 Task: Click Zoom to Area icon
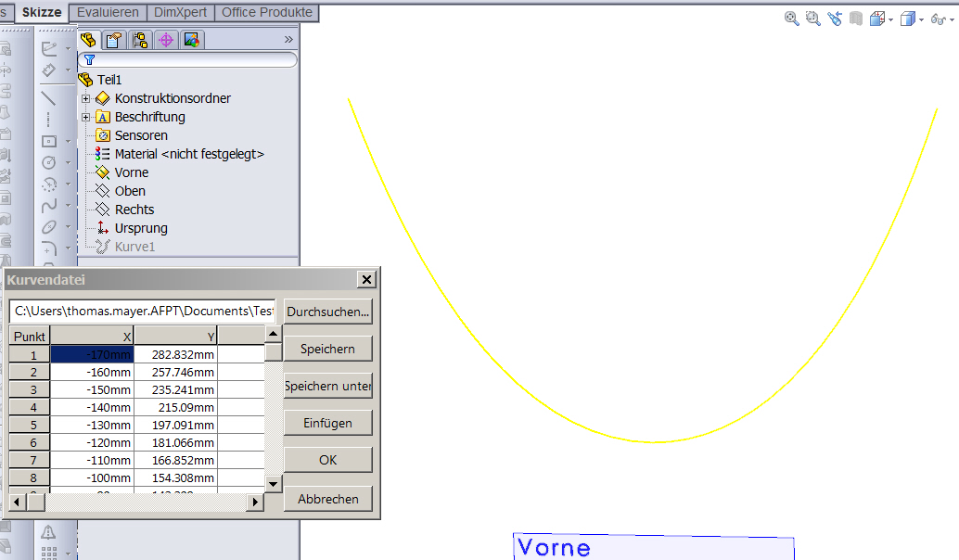point(812,19)
